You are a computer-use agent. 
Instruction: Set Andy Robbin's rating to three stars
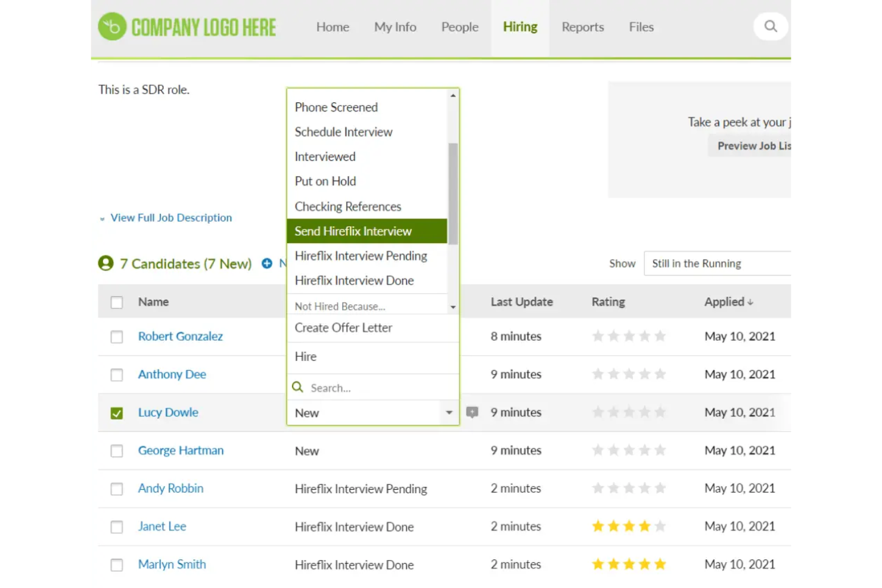pos(629,488)
